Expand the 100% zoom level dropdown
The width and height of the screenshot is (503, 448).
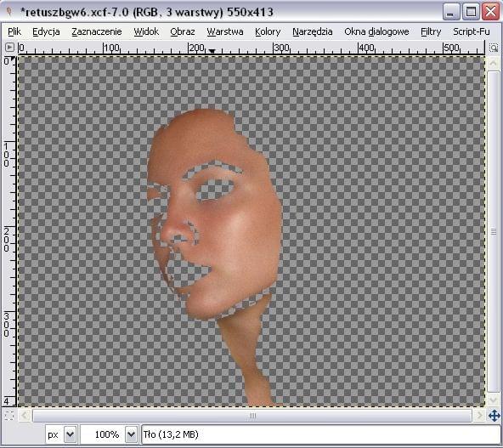[x=131, y=435]
